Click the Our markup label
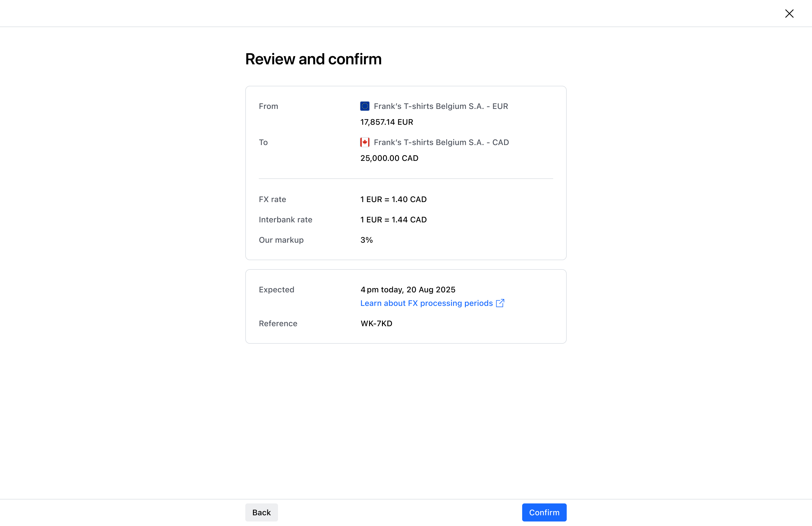This screenshot has width=812, height=526. 281,240
